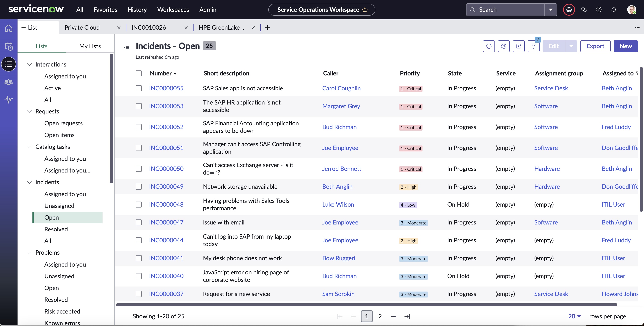Image resolution: width=644 pixels, height=326 pixels.
Task: Check the INC0000047 row checkbox
Action: [x=139, y=222]
